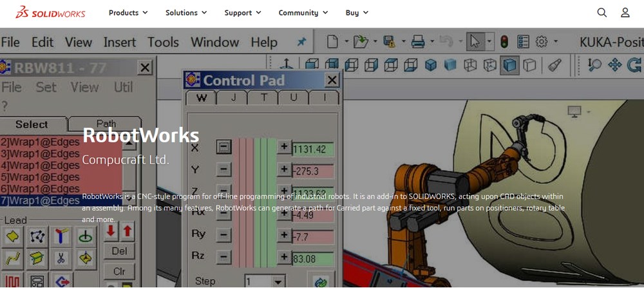Click the traffic light Rebuild icon
The height and width of the screenshot is (295, 644).
tap(504, 41)
